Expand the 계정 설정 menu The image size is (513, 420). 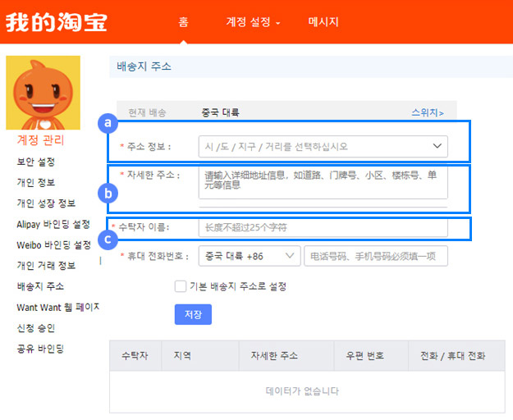pos(253,22)
